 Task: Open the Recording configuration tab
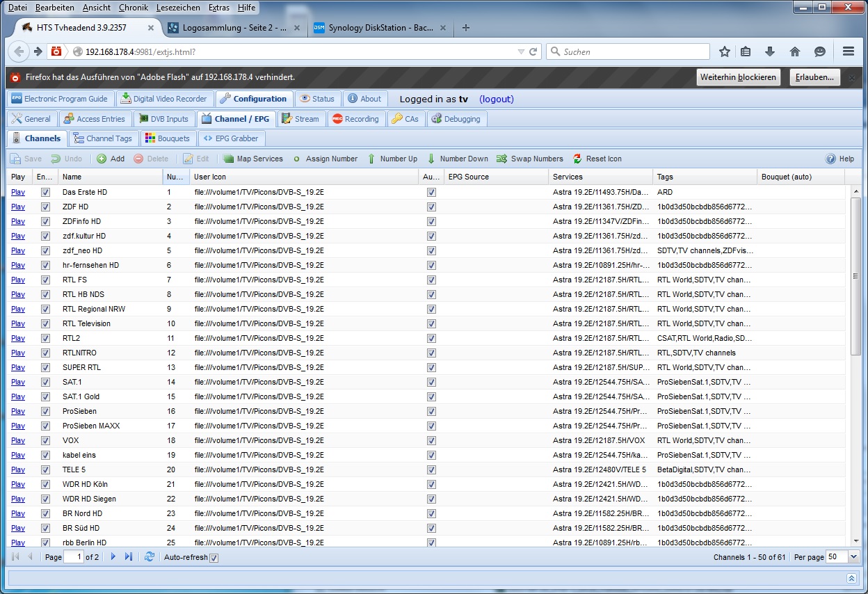pyautogui.click(x=355, y=119)
